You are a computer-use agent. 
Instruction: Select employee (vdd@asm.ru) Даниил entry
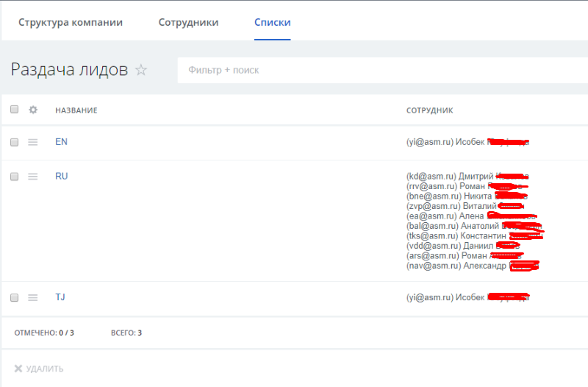coord(463,246)
